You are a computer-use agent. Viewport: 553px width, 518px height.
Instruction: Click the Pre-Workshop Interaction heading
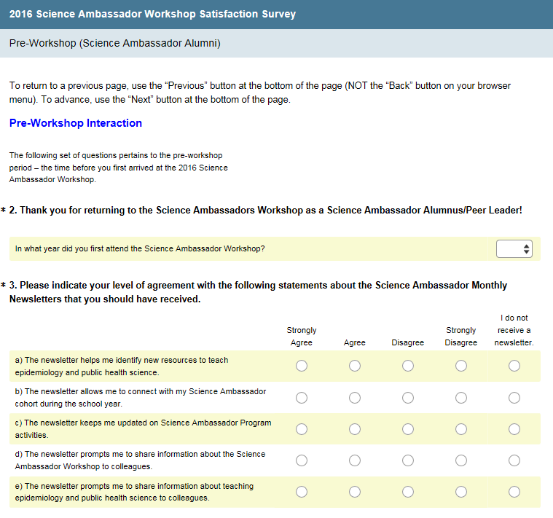(x=75, y=123)
